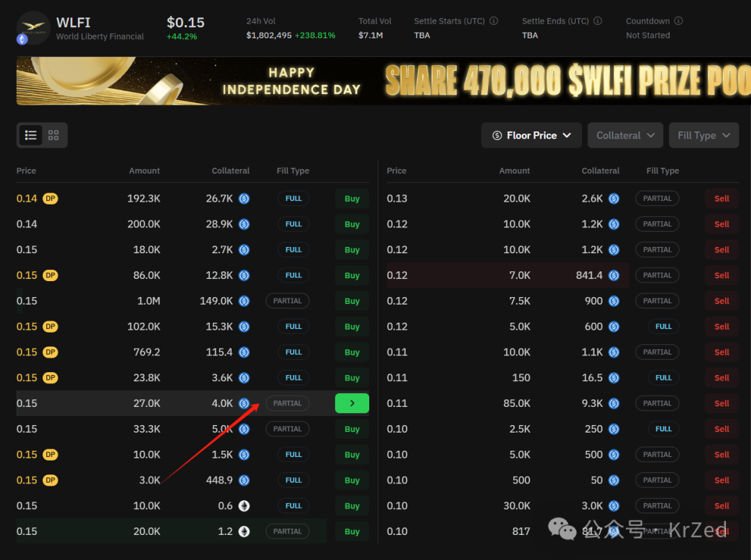The width and height of the screenshot is (751, 560).
Task: Click Collateral column header in buy table
Action: click(x=230, y=170)
